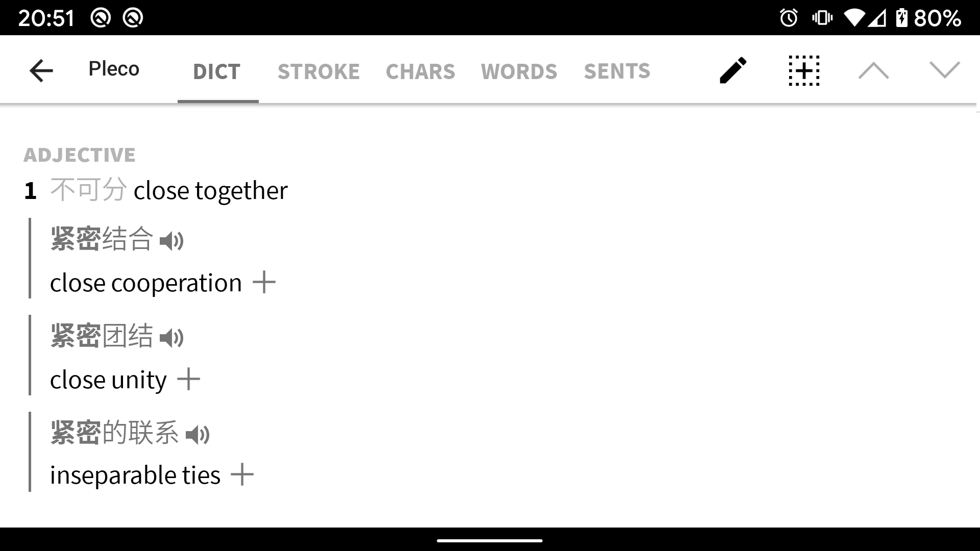
Task: Tap the Pleco dictionary name label
Action: (x=114, y=69)
